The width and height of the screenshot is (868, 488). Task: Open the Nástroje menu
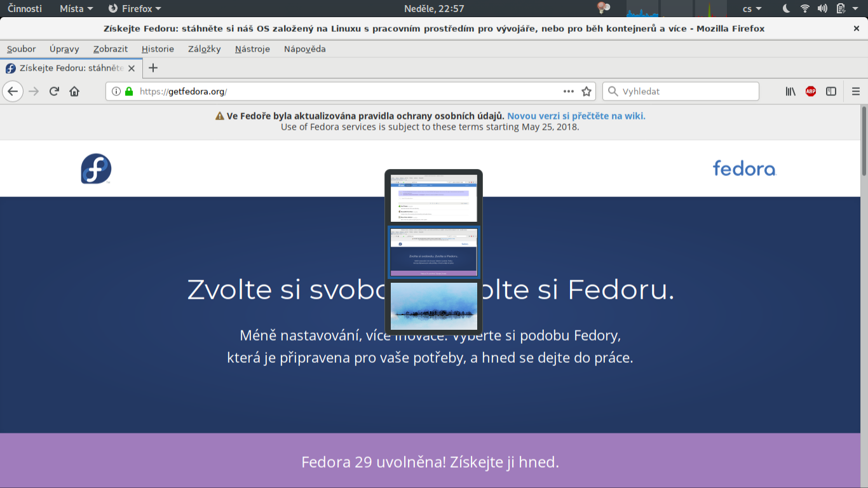coord(252,49)
